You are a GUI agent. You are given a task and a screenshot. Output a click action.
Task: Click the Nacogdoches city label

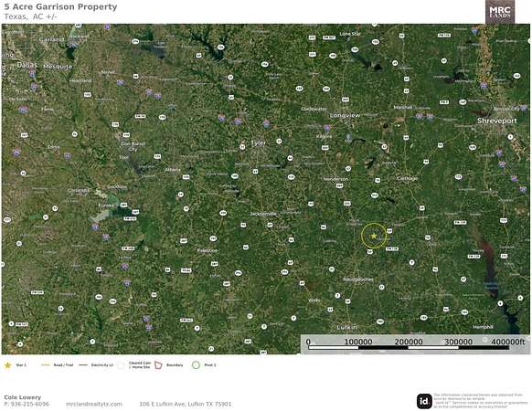pyautogui.click(x=358, y=279)
